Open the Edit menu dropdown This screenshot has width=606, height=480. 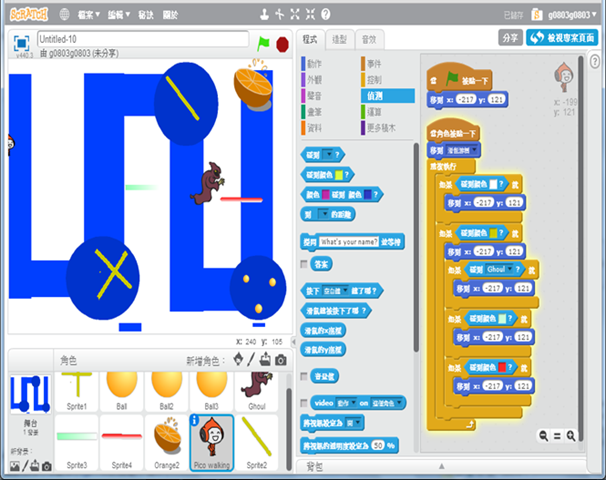119,15
